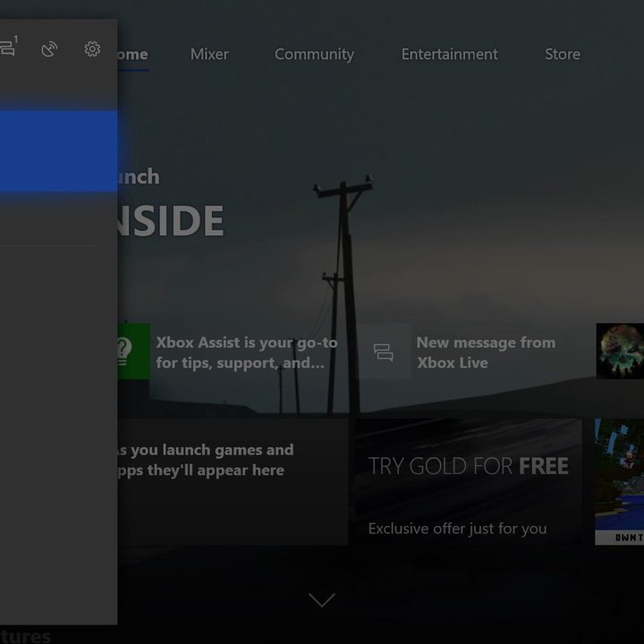Open the green Xbox Assist question mark tile
Screen dimensions: 644x644
point(134,352)
